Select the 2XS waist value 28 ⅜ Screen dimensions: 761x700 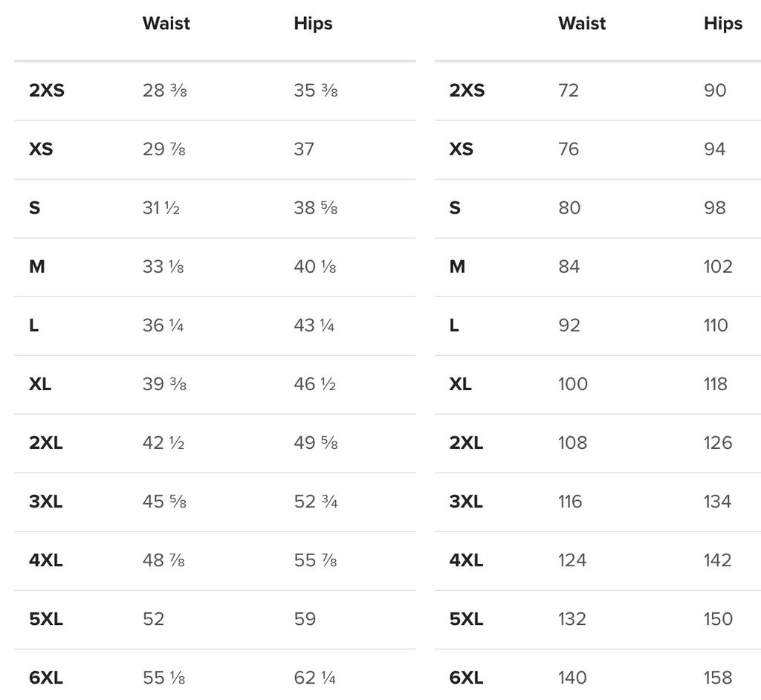point(164,91)
